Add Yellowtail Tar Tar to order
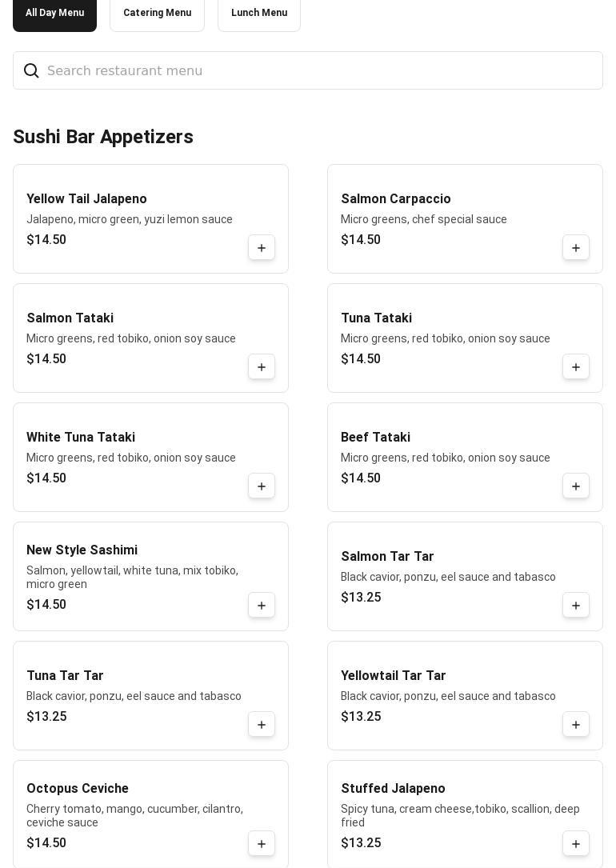Image resolution: width=616 pixels, height=868 pixels. (576, 725)
